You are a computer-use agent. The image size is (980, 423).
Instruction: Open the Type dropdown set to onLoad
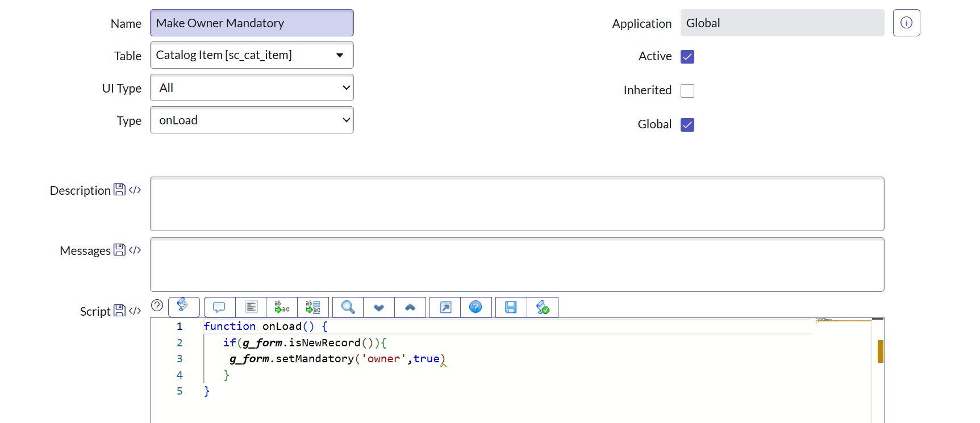click(x=252, y=120)
